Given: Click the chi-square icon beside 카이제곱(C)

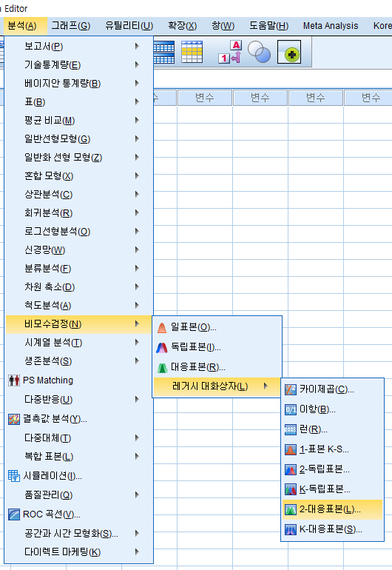Looking at the screenshot, I should point(290,389).
